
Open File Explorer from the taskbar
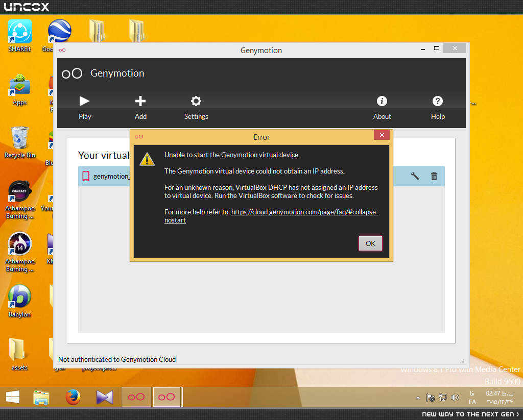41,397
